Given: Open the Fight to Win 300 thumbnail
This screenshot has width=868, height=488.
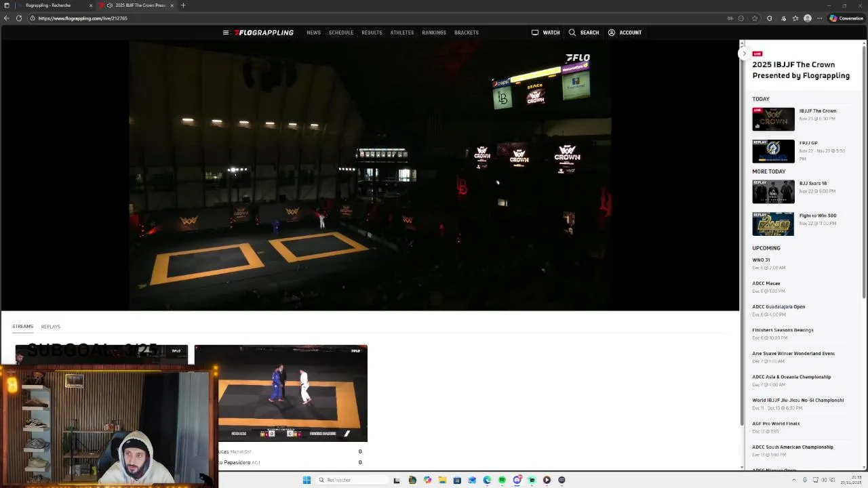Looking at the screenshot, I should click(773, 224).
